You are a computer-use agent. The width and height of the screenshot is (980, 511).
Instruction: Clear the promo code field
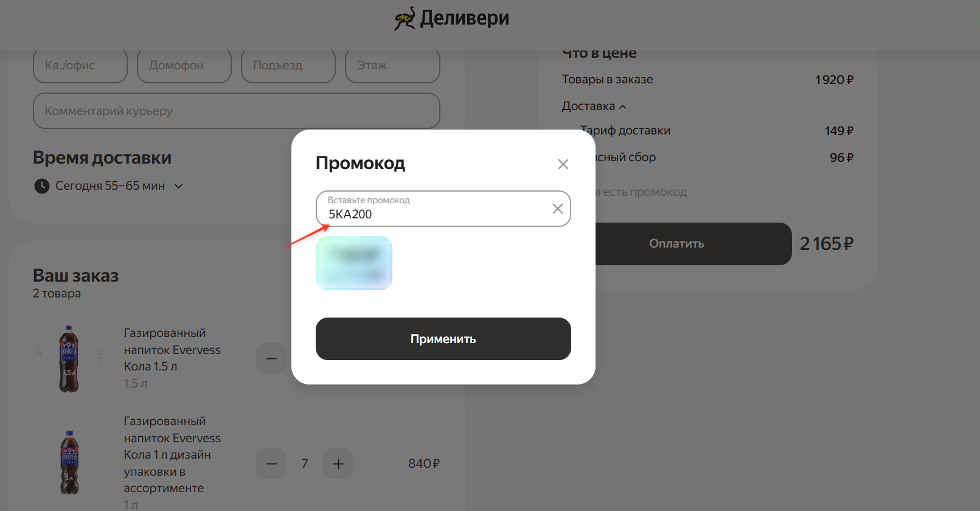tap(557, 209)
